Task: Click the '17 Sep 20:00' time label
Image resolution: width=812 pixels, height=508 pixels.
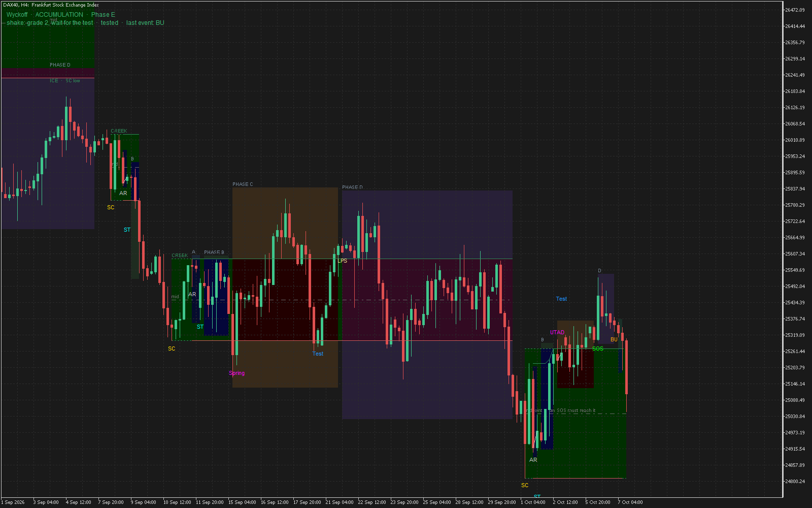Action: pyautogui.click(x=307, y=502)
